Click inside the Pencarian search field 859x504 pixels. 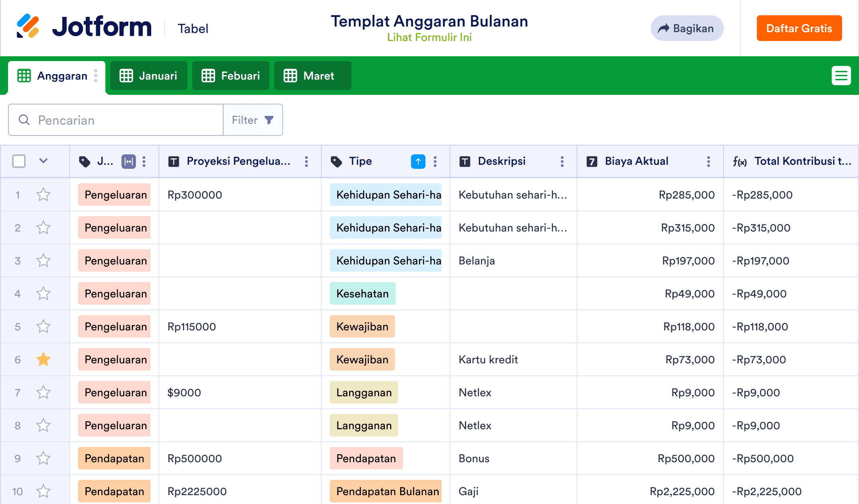121,120
